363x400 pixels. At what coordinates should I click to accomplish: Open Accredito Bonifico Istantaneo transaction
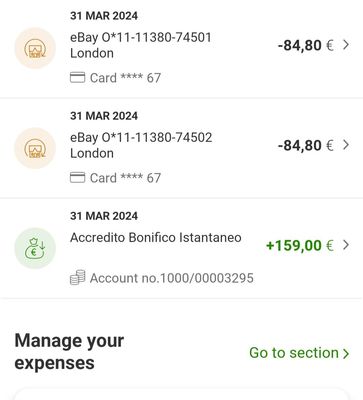181,248
